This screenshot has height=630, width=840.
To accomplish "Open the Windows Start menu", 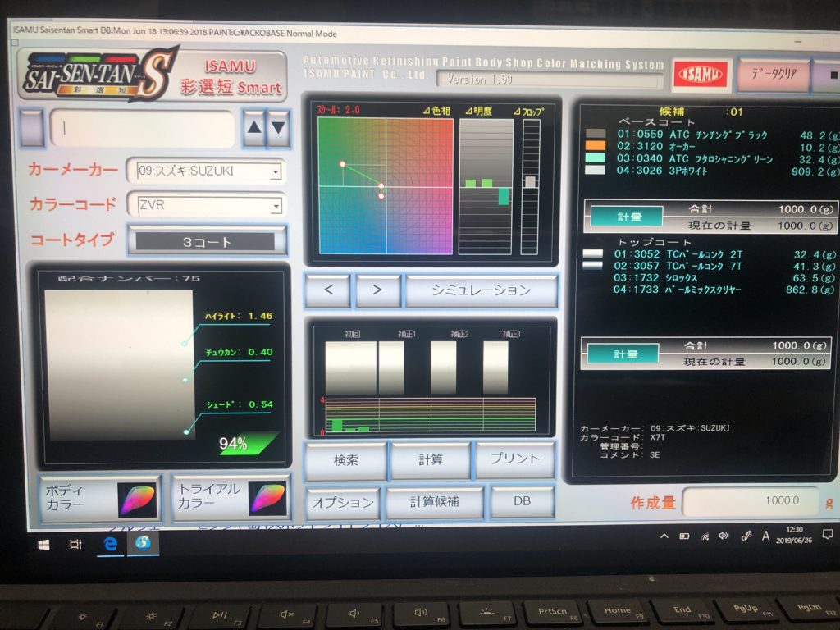I will click(44, 545).
